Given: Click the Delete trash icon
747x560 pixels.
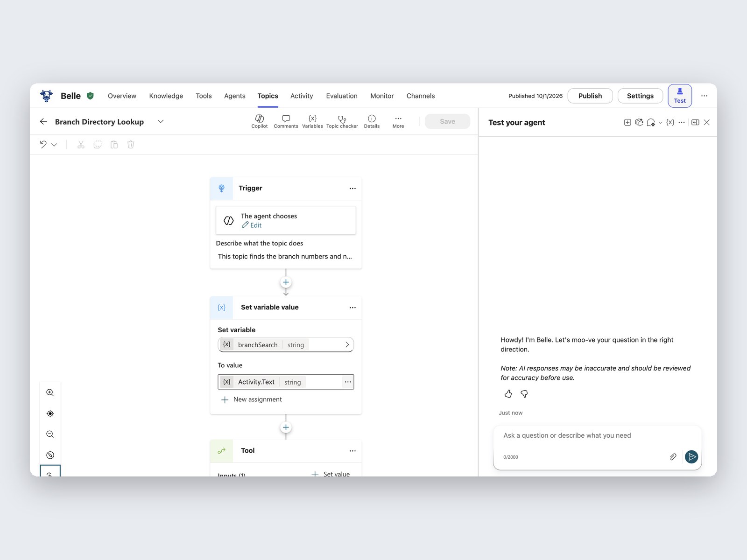Looking at the screenshot, I should tap(131, 145).
